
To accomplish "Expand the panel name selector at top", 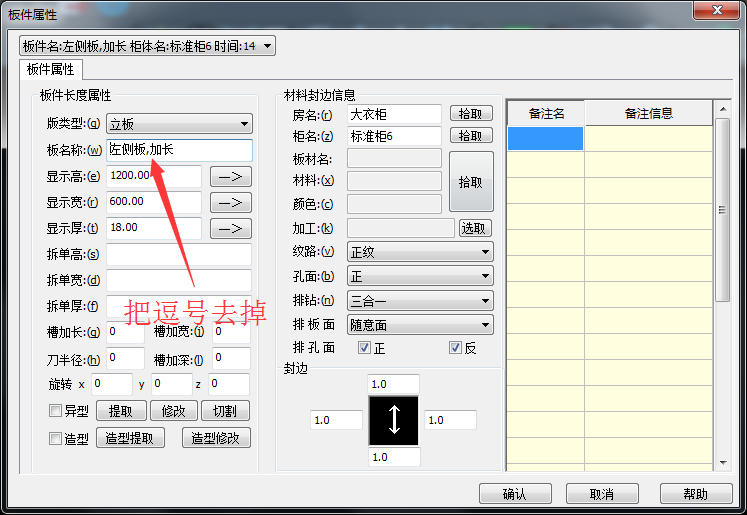I will 146,46.
